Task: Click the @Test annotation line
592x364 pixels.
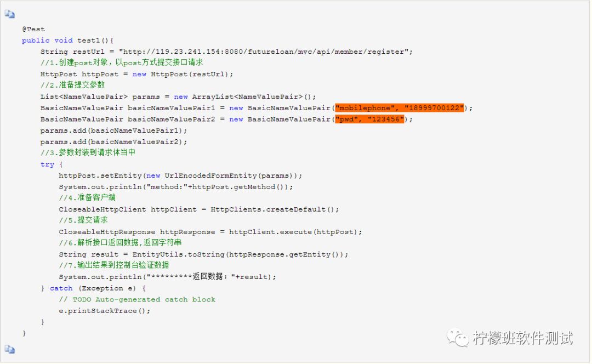Action: [x=33, y=29]
